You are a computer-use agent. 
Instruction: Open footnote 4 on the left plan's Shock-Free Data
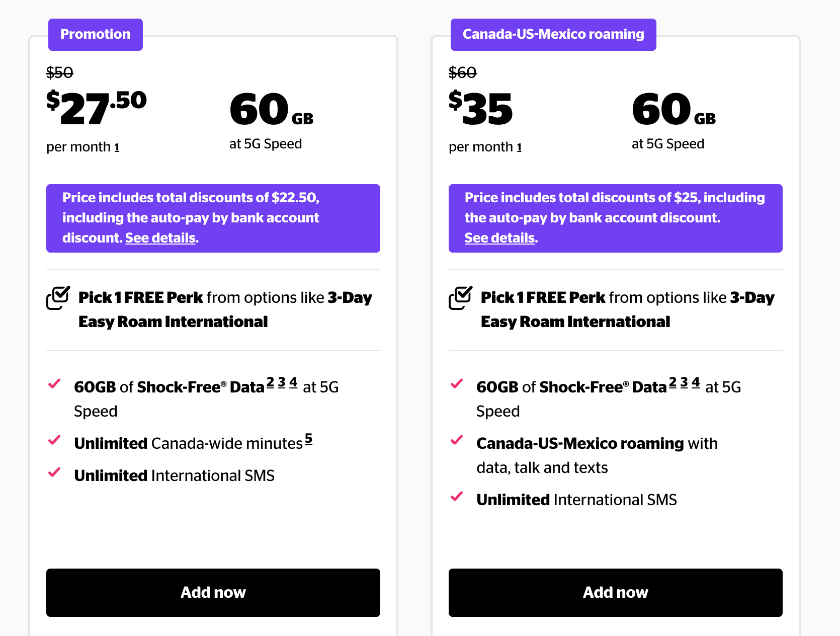pyautogui.click(x=293, y=382)
